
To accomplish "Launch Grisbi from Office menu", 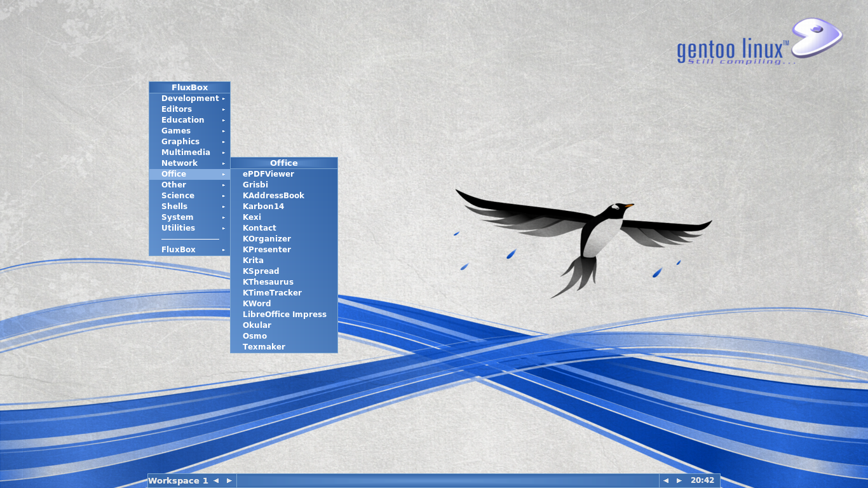I will 283,185.
